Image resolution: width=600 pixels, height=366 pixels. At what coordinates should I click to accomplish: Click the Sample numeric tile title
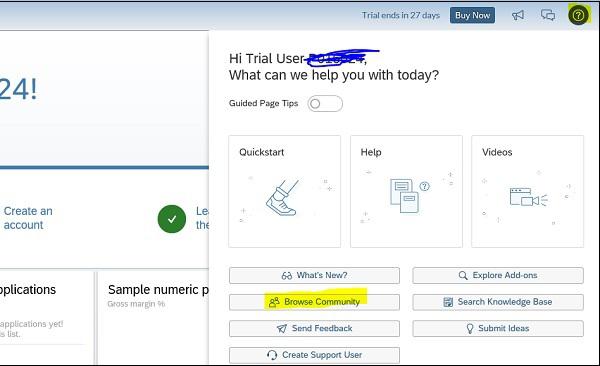click(158, 290)
